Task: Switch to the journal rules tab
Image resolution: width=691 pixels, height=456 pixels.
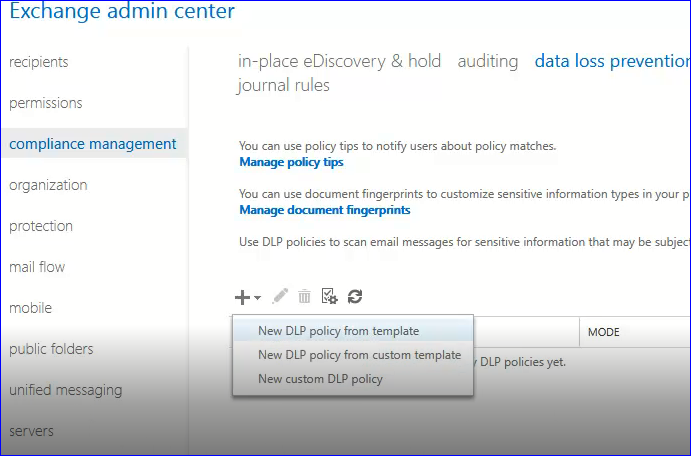Action: point(283,85)
